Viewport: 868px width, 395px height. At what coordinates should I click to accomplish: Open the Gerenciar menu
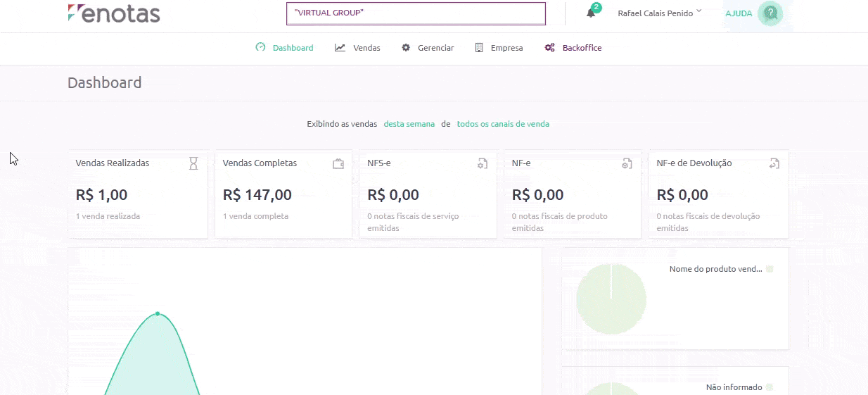428,48
